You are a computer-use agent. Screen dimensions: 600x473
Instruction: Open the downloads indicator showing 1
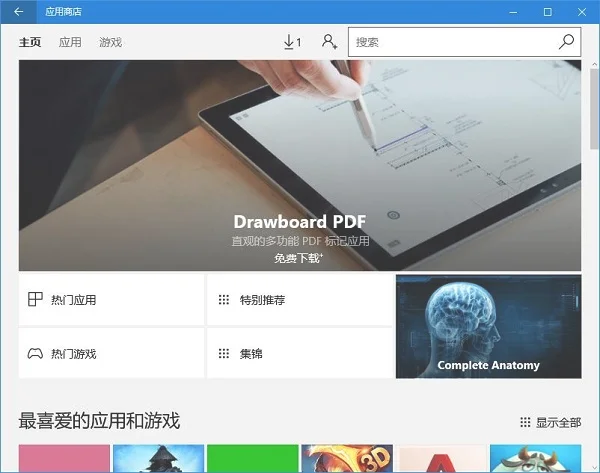pos(293,42)
